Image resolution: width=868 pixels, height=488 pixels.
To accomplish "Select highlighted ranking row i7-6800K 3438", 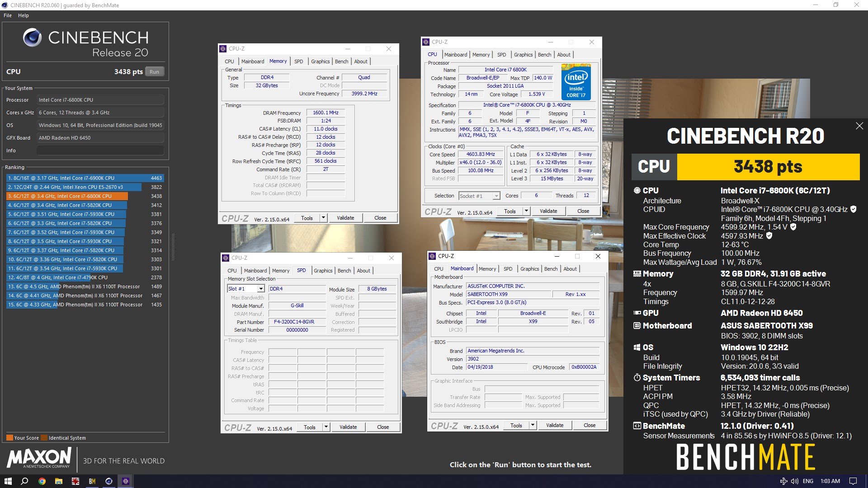I will tap(85, 196).
